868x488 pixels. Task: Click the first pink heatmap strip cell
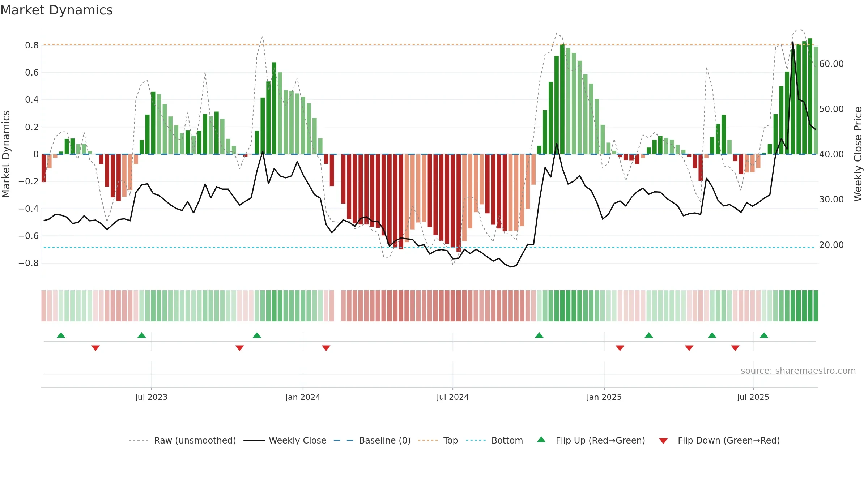click(44, 306)
